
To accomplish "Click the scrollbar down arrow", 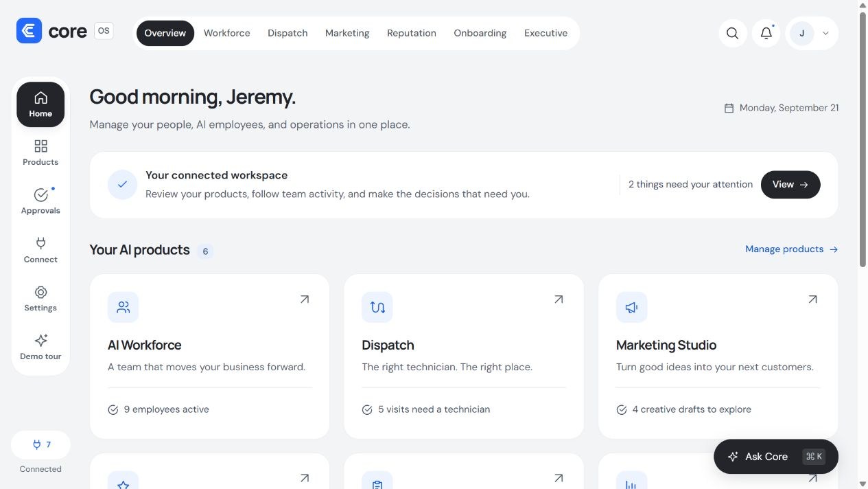I will [863, 484].
